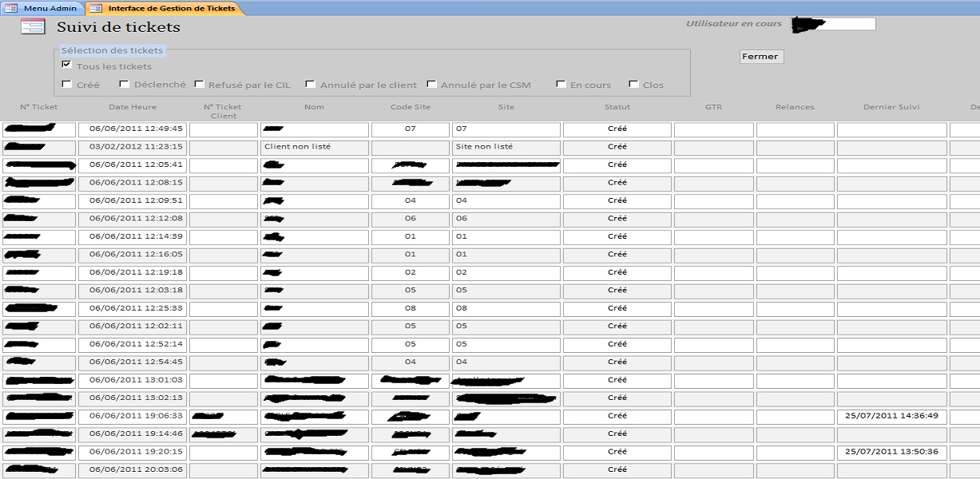This screenshot has height=479, width=980.
Task: Click the Client non listé name field
Action: (314, 147)
